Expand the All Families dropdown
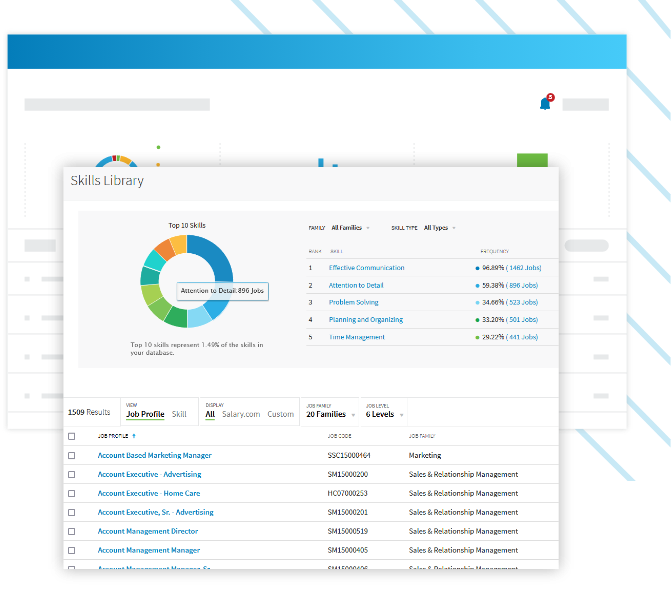This screenshot has width=671, height=592. [x=351, y=228]
